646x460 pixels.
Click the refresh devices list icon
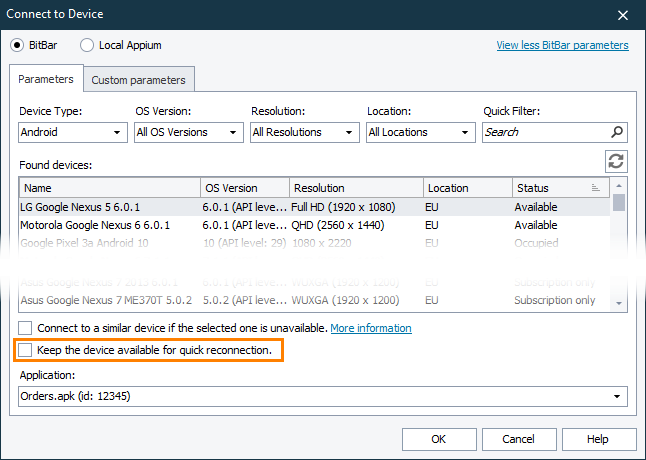click(616, 162)
